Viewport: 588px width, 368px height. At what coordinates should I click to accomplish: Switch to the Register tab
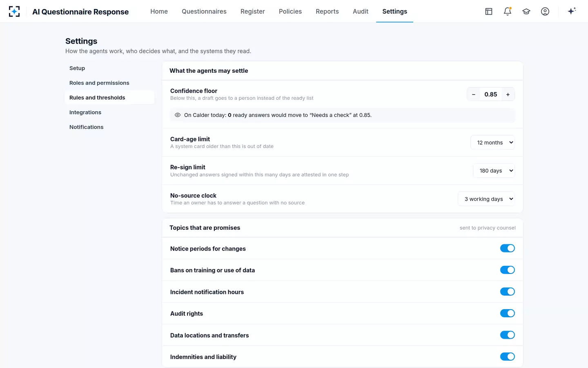tap(253, 11)
